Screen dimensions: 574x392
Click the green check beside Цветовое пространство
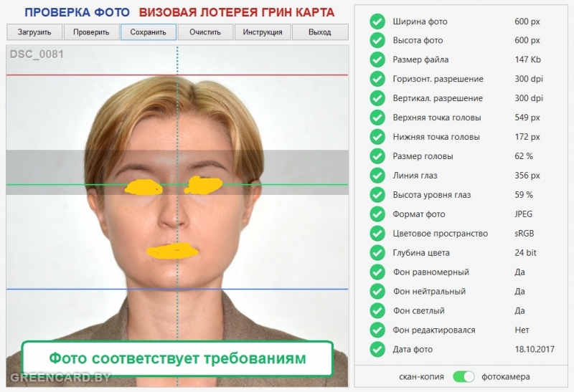377,234
